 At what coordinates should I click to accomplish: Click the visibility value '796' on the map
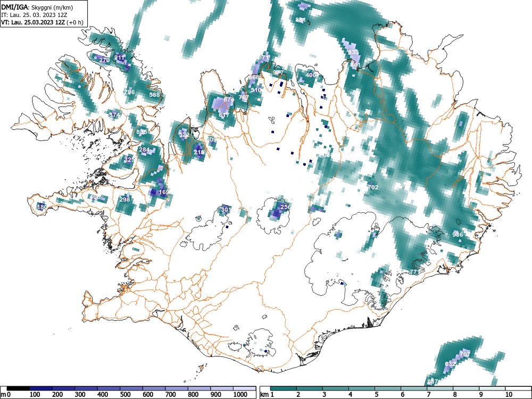(x=130, y=92)
